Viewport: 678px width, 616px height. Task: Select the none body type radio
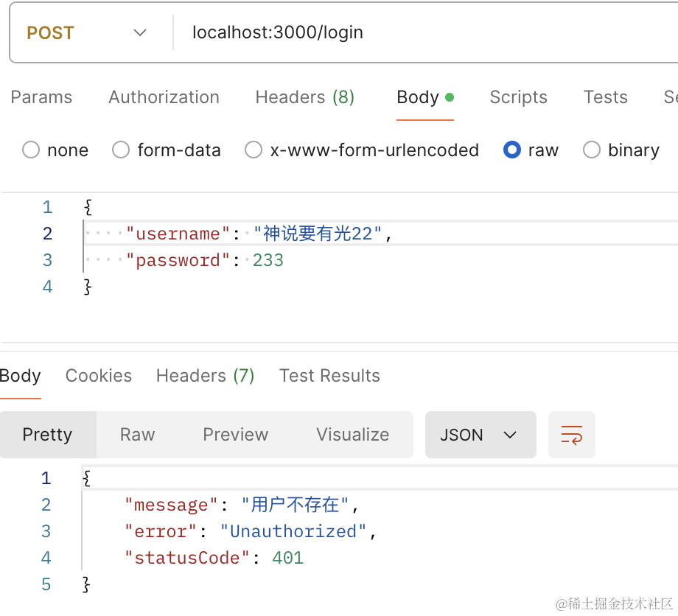click(x=31, y=150)
